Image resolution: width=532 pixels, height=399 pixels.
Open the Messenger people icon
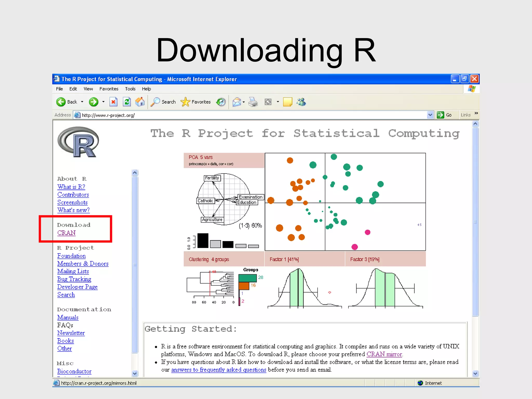point(301,102)
